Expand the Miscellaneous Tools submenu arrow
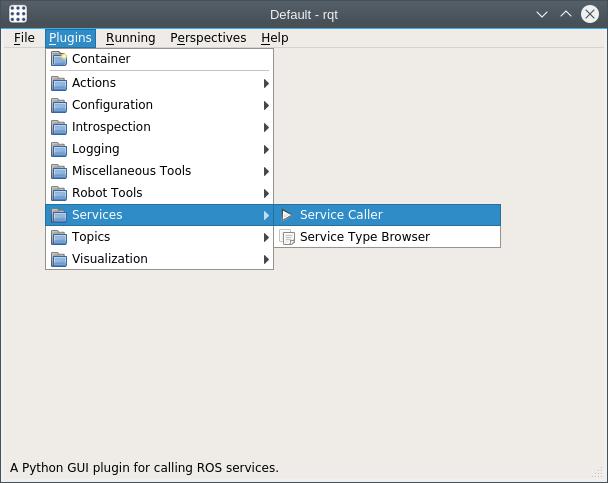608x483 pixels. [266, 171]
